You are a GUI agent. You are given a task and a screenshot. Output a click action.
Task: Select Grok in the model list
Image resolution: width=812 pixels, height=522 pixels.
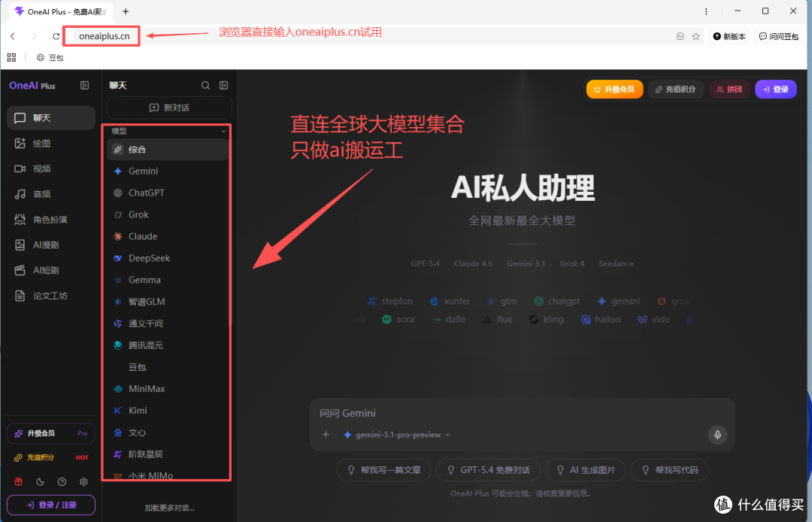pos(168,214)
